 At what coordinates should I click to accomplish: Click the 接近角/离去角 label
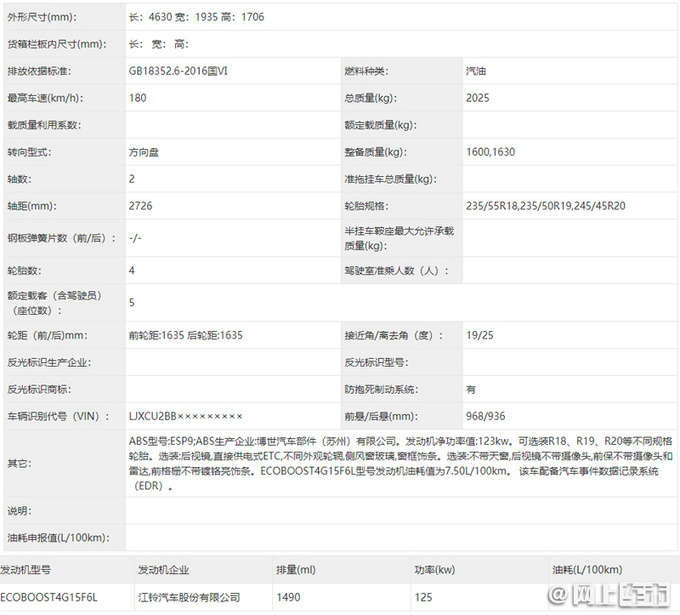pyautogui.click(x=394, y=335)
